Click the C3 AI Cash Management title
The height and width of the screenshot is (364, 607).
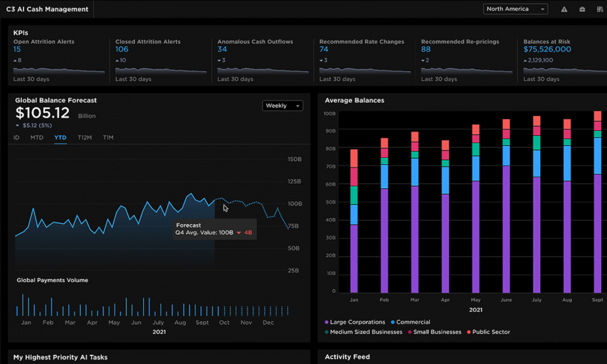(47, 9)
